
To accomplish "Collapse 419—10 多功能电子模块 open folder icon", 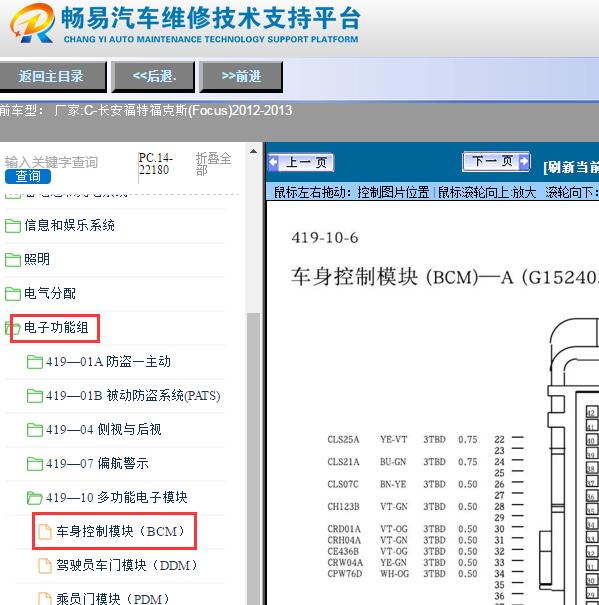I will [35, 498].
